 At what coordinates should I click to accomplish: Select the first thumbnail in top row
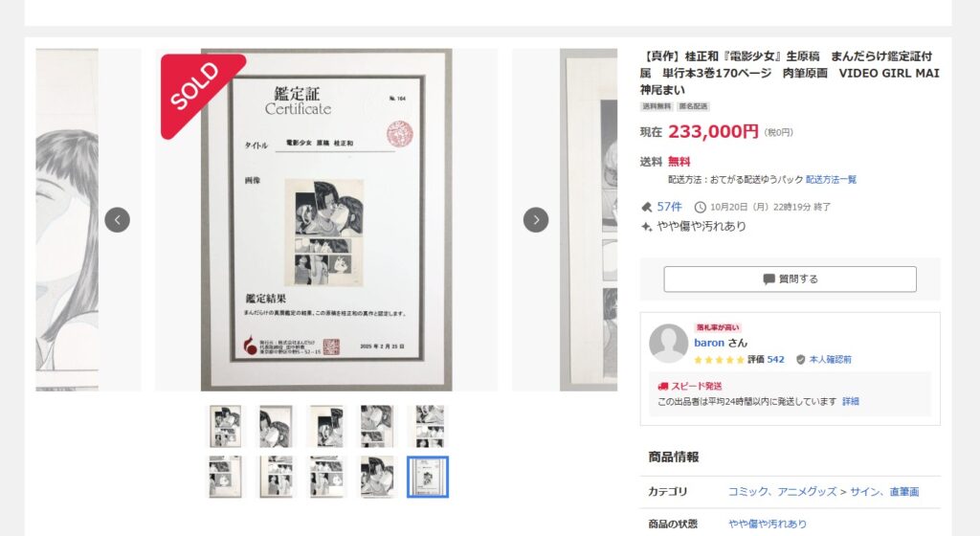[225, 426]
